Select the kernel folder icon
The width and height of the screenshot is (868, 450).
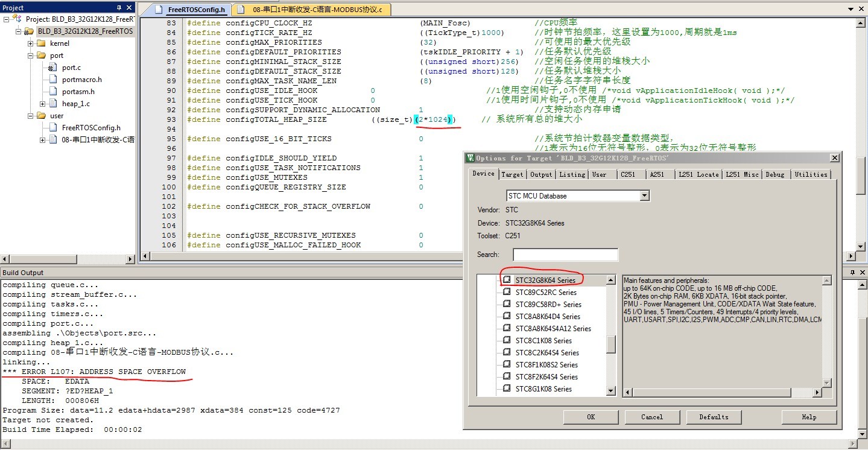click(41, 43)
